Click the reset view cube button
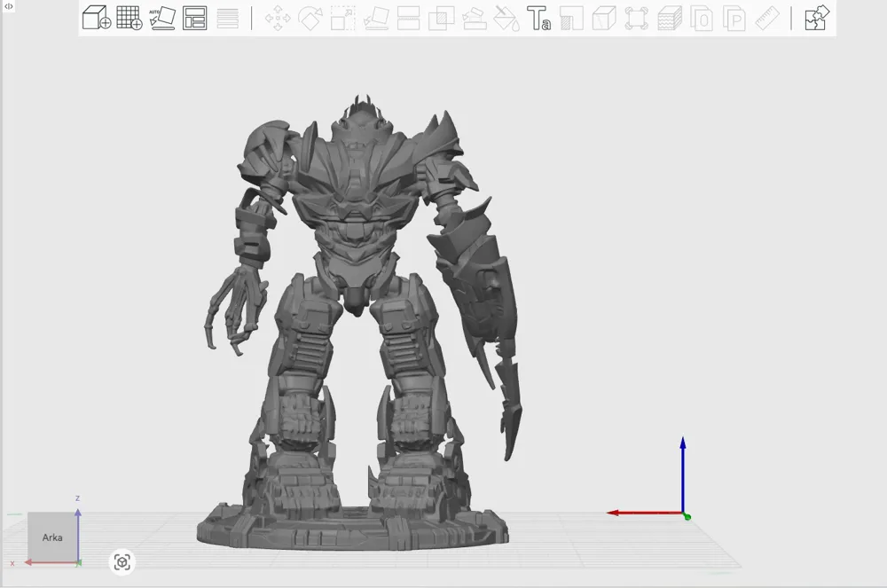 coord(122,562)
